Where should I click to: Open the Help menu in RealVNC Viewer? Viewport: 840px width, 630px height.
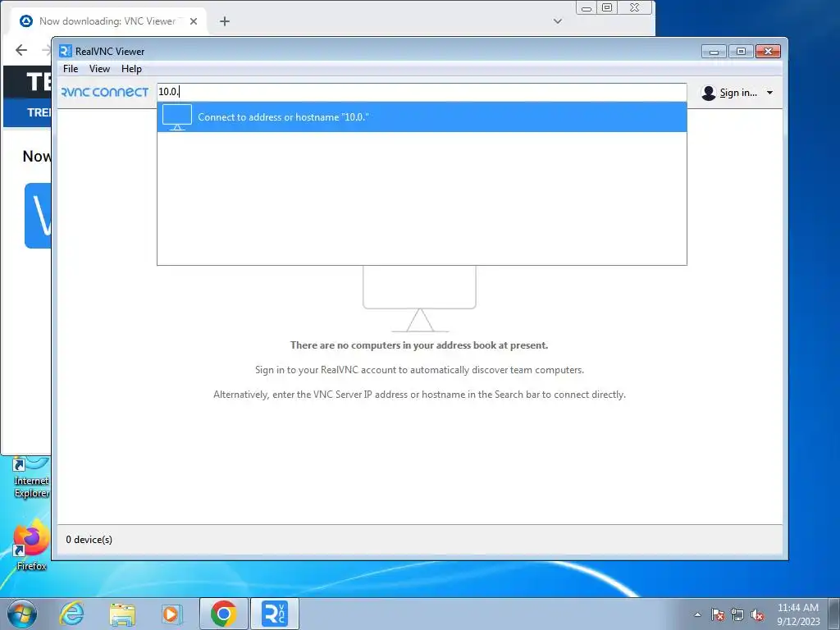pos(131,69)
